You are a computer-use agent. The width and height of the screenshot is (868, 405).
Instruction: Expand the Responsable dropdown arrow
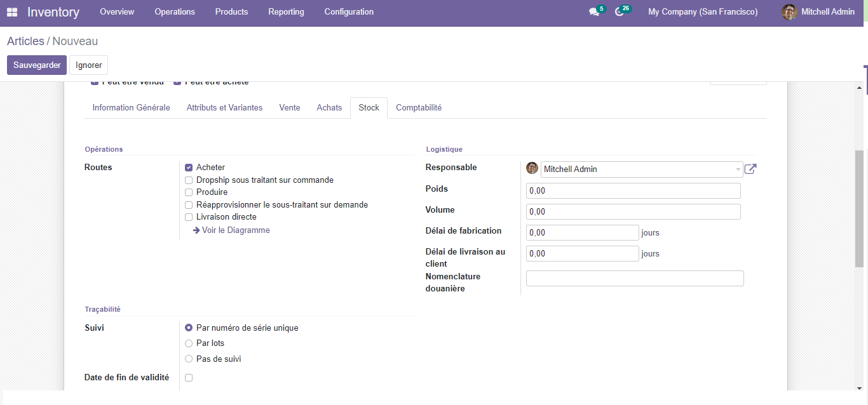click(737, 169)
